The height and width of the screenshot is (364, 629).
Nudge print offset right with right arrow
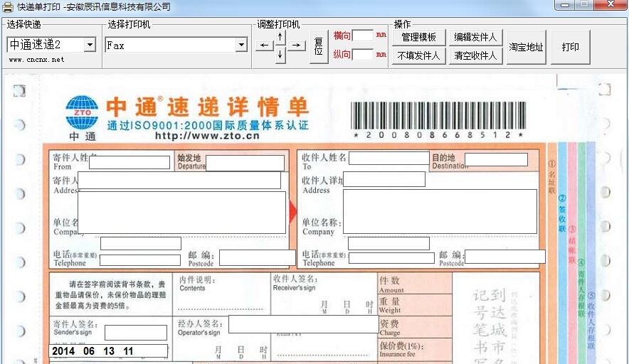tap(297, 45)
